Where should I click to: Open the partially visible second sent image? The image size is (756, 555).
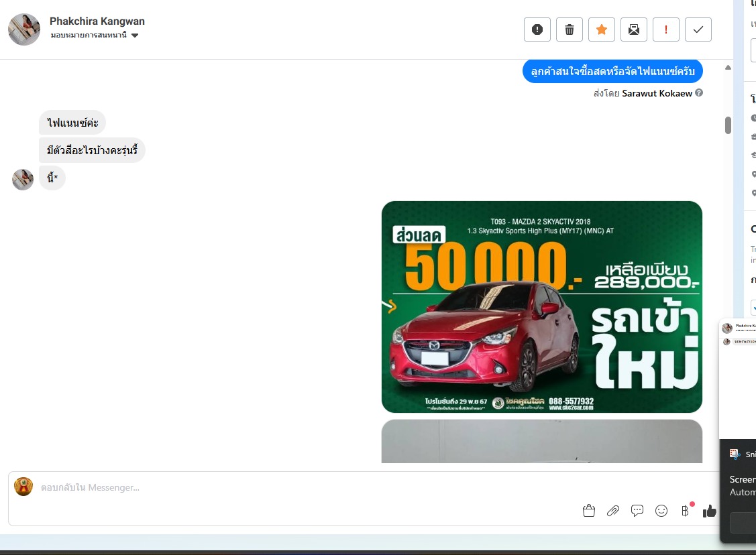tap(541, 441)
